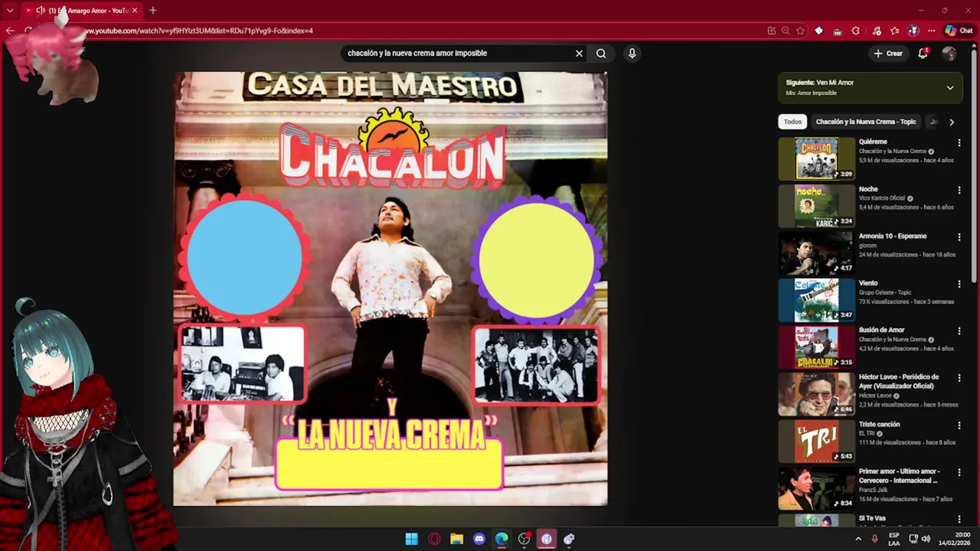The image size is (980, 551).
Task: Open Héctor Lavoe - Periódico de Ayer title
Action: pos(899,381)
